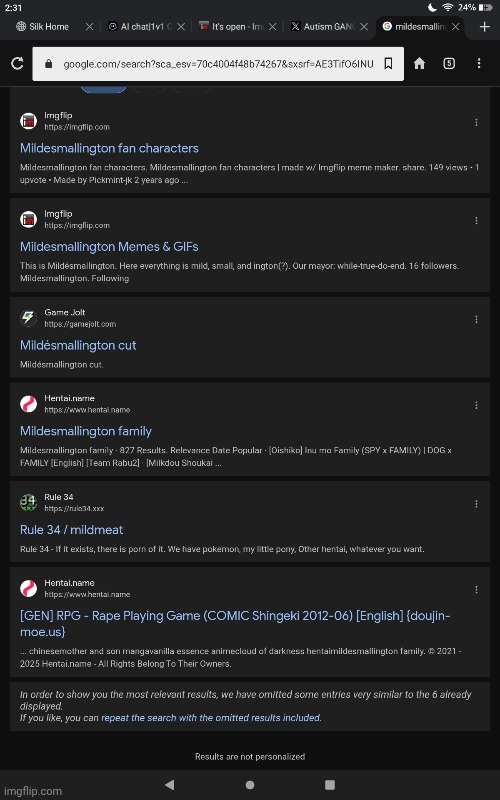The width and height of the screenshot is (500, 800).
Task: Close the It's open Imgflip tab
Action: pyautogui.click(x=272, y=27)
